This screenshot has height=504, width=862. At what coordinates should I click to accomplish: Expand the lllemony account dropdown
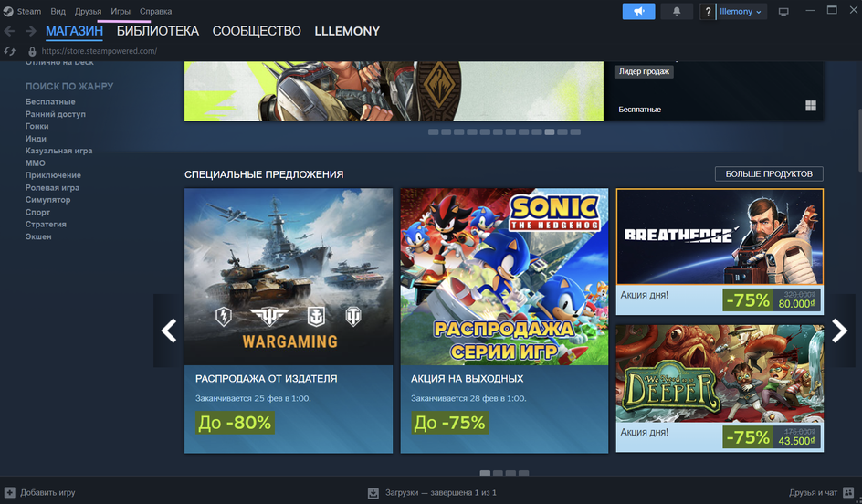[741, 12]
